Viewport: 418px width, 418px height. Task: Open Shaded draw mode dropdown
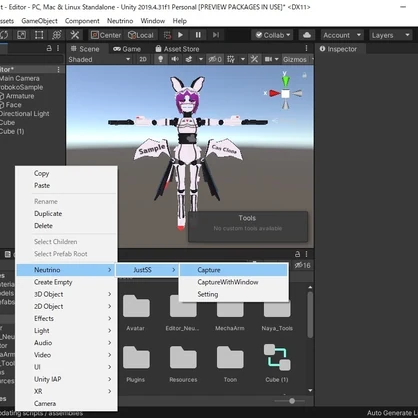pyautogui.click(x=99, y=59)
